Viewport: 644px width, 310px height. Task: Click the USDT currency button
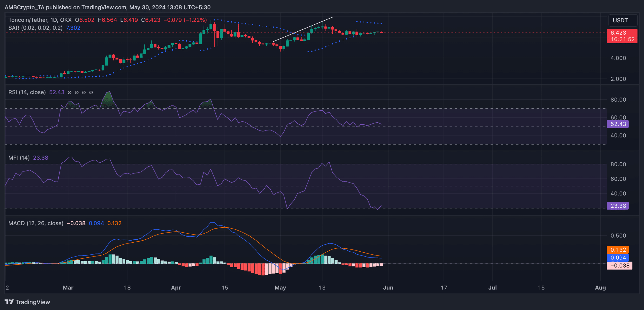pos(623,20)
